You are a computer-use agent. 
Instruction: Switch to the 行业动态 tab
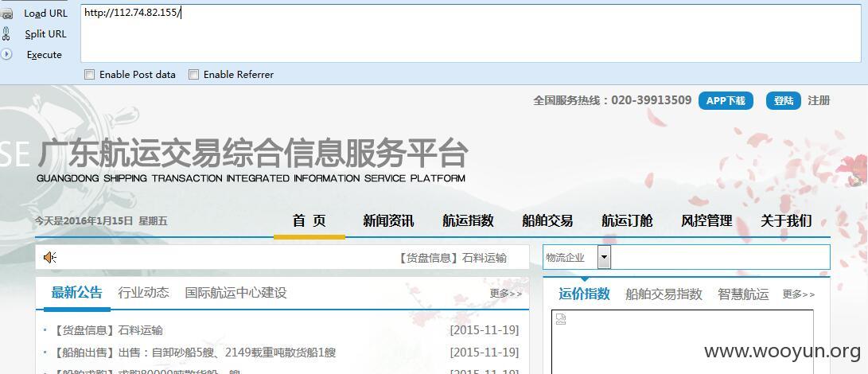(x=143, y=293)
